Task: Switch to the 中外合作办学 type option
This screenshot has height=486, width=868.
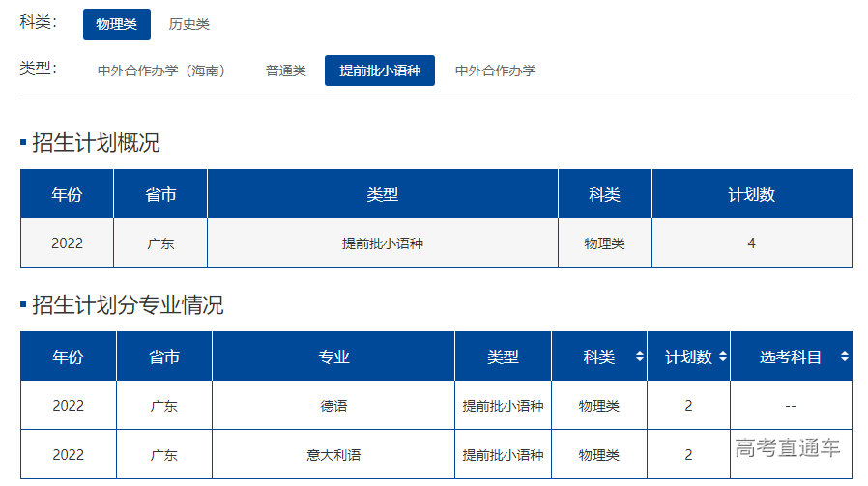Action: (x=495, y=71)
